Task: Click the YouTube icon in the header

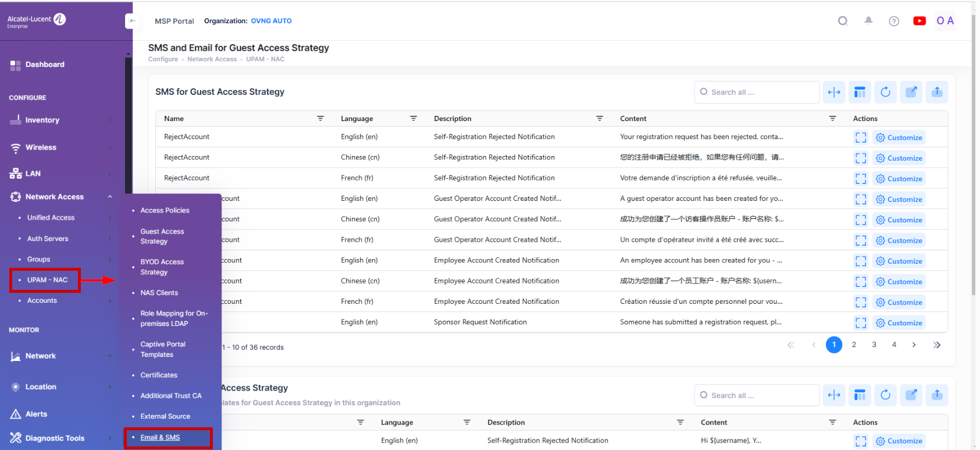Action: tap(919, 21)
